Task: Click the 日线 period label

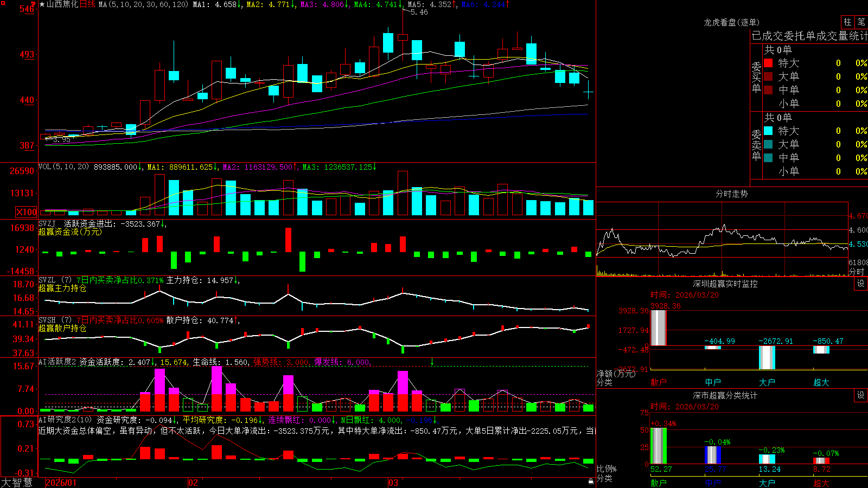Action: (x=87, y=4)
